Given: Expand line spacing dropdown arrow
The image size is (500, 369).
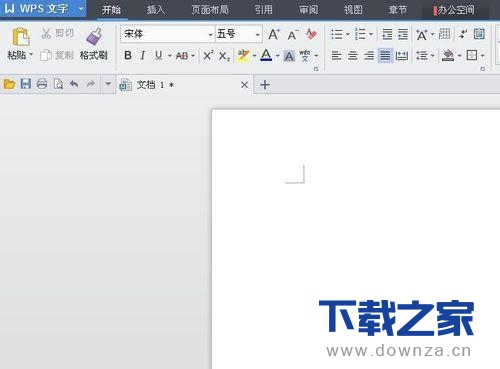Looking at the screenshot, I should tap(433, 56).
